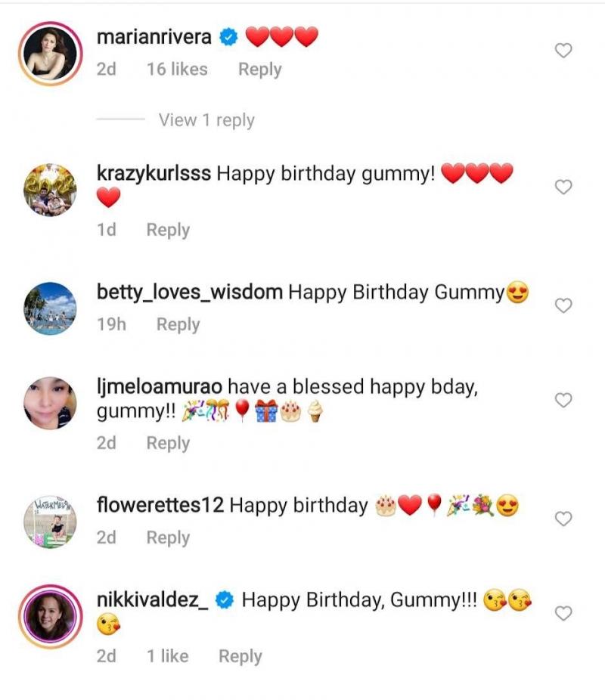605x700 pixels.
Task: Like marianrivera's heart emoji comment
Action: (563, 51)
